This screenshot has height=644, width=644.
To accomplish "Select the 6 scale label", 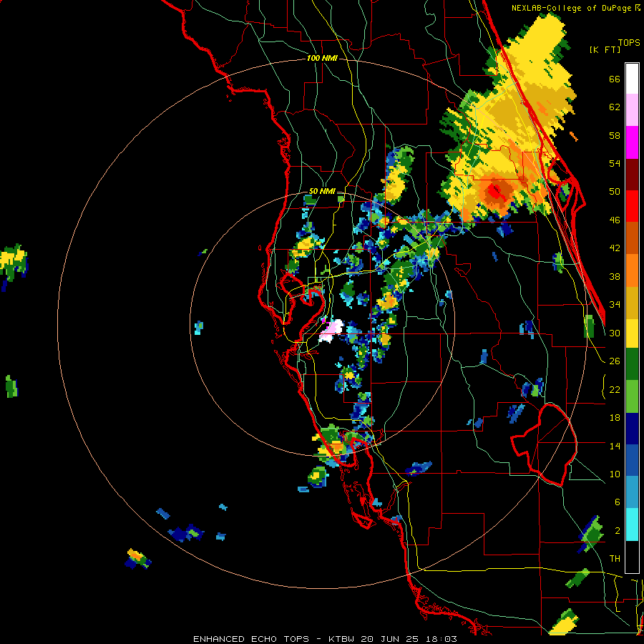I will point(618,502).
